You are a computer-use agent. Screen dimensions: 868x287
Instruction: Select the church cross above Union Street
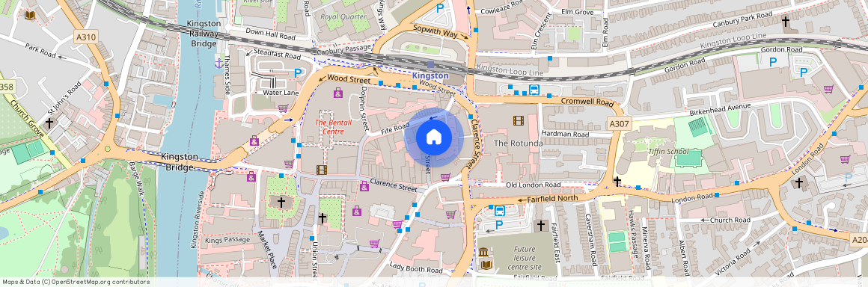click(x=323, y=218)
